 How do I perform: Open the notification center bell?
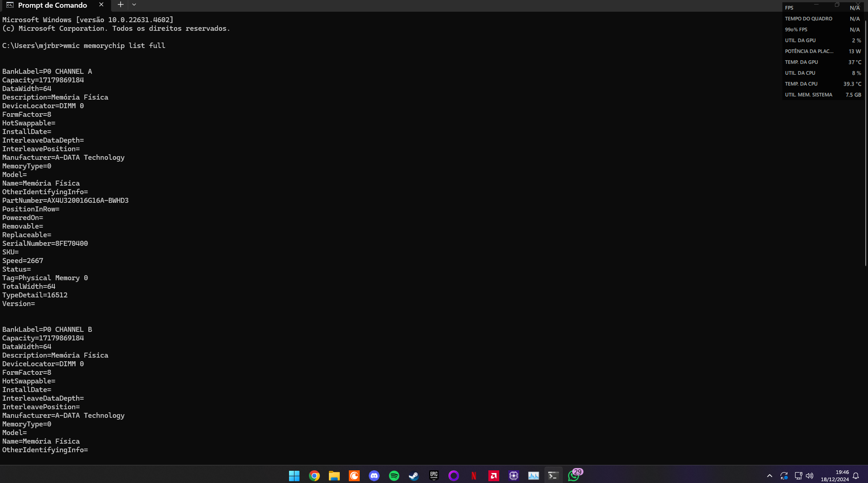(x=856, y=476)
